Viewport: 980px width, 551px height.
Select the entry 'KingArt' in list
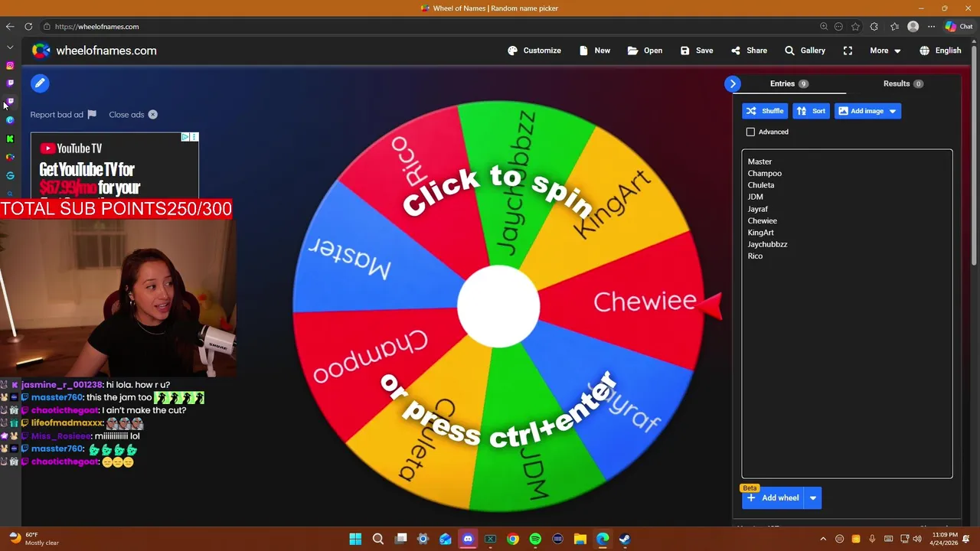(760, 233)
